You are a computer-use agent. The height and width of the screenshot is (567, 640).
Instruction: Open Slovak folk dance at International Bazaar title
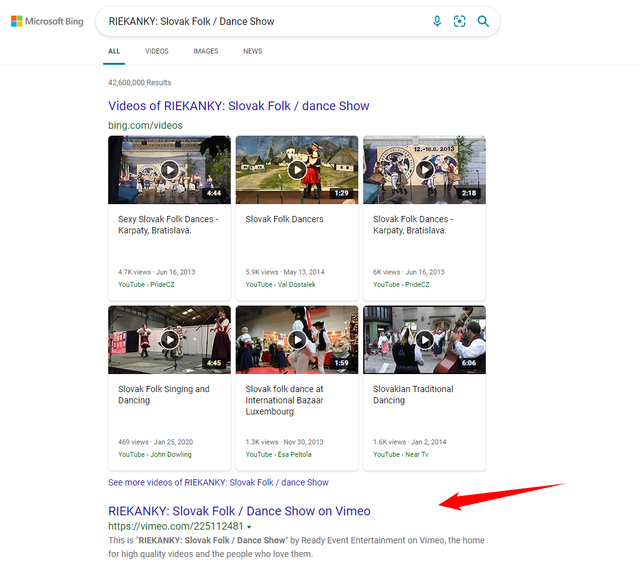point(284,400)
